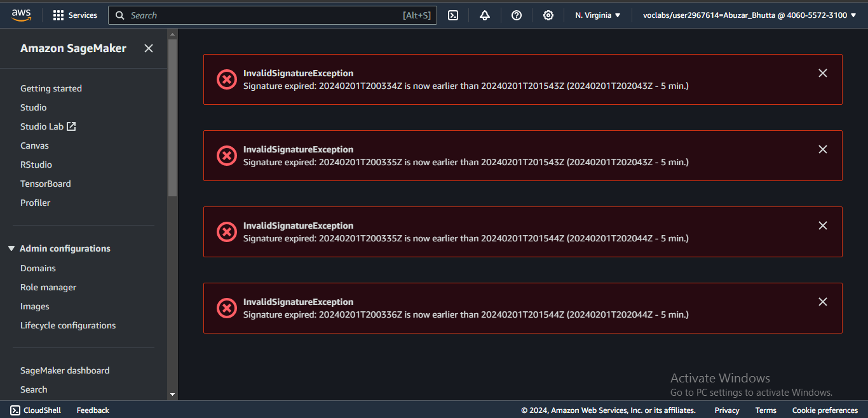Image resolution: width=868 pixels, height=418 pixels.
Task: Dismiss the 200335Z error mentioning 201543Z
Action: [823, 149]
